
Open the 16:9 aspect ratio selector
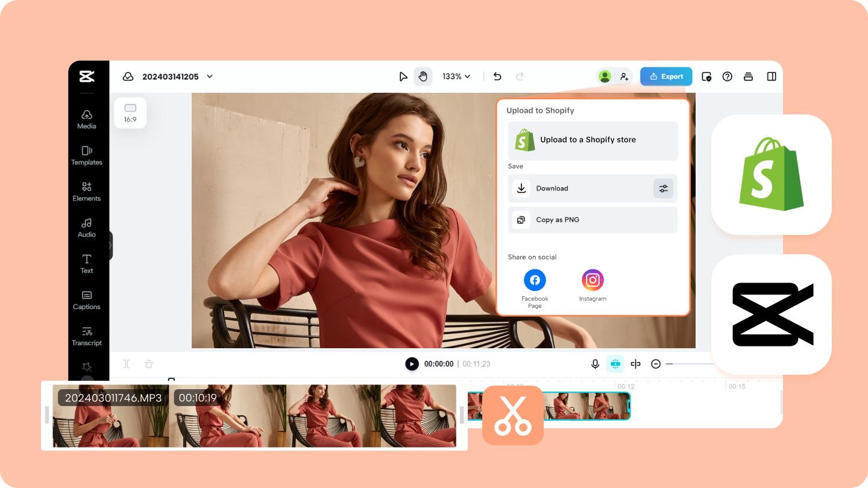[x=130, y=113]
